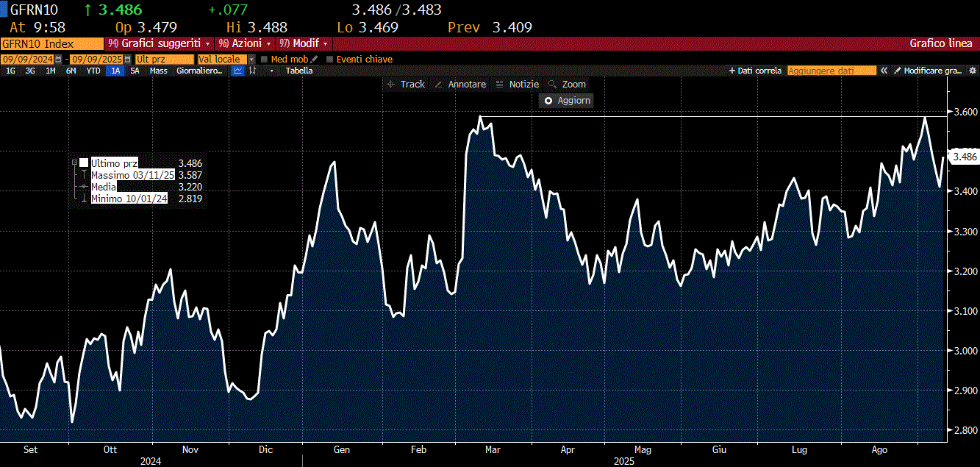Click the Aggiungere dati input field
980x467 pixels.
tap(831, 71)
